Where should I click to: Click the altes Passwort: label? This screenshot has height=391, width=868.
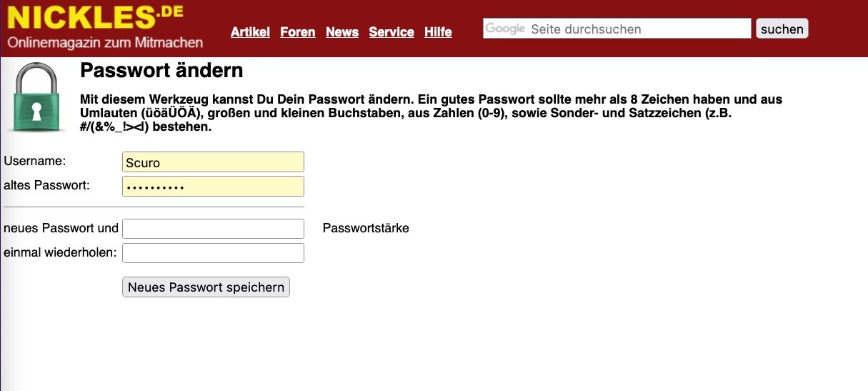pos(46,185)
